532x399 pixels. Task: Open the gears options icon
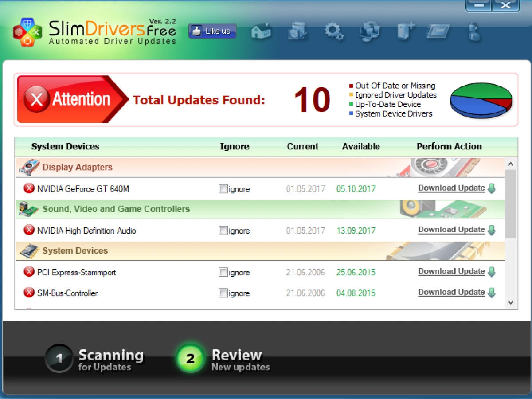coord(333,31)
